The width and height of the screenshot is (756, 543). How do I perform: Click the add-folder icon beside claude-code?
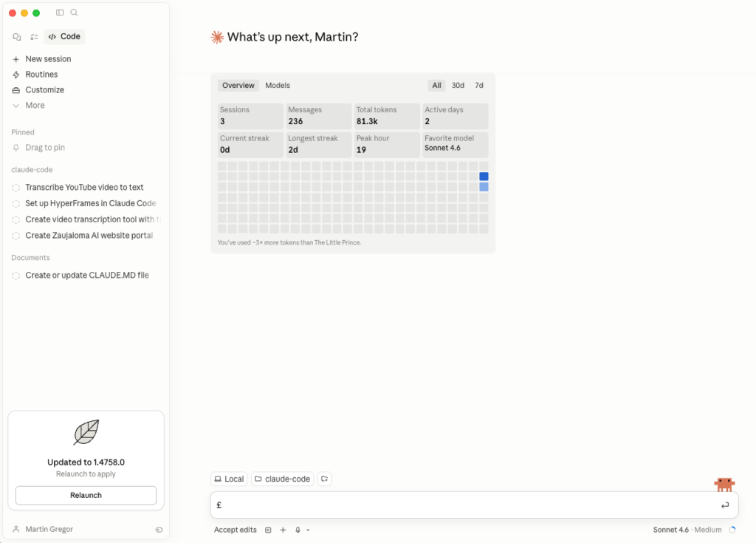[x=324, y=479]
